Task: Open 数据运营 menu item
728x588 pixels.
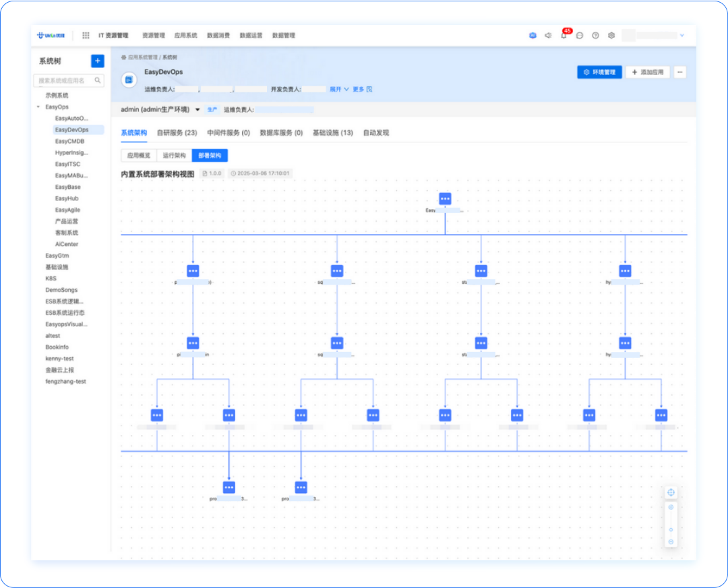Action: pyautogui.click(x=251, y=35)
